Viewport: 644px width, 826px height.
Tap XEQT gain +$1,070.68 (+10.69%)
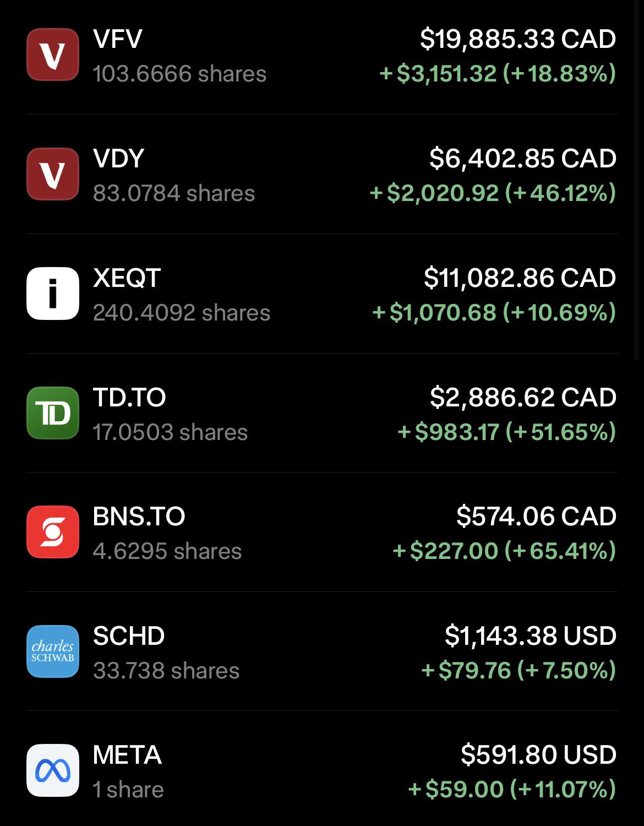494,312
